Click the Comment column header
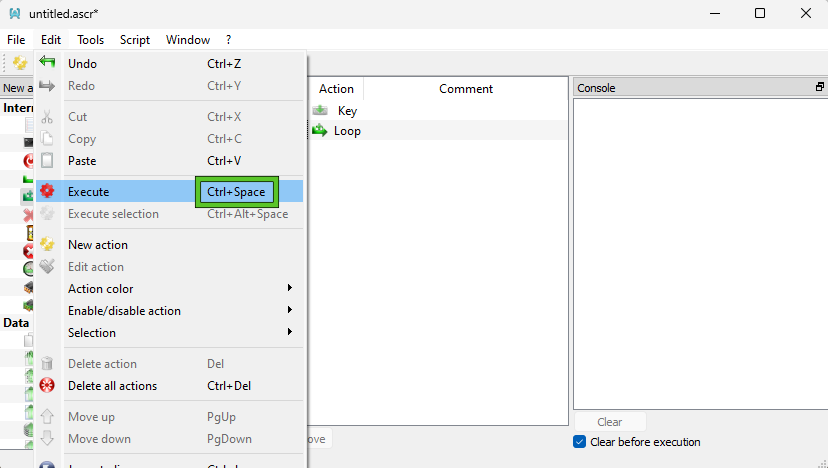Image resolution: width=828 pixels, height=468 pixels. click(x=466, y=89)
